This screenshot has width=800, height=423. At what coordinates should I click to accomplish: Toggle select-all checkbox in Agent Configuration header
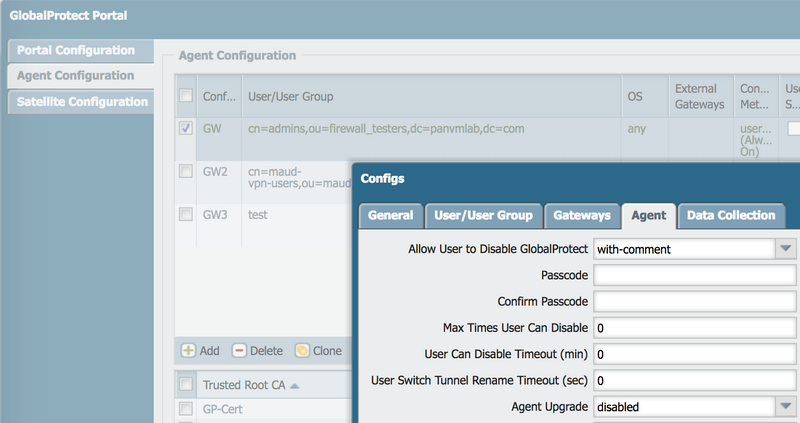click(186, 96)
